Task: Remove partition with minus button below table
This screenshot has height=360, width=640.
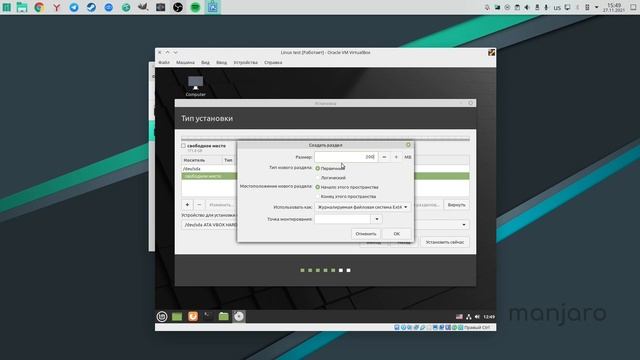Action: click(199, 204)
